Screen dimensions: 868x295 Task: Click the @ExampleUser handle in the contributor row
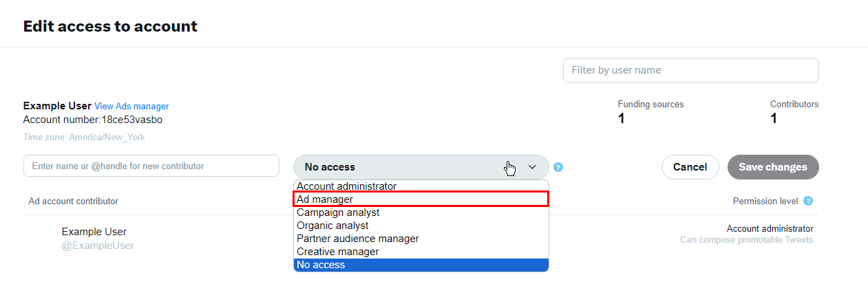pyautogui.click(x=98, y=245)
